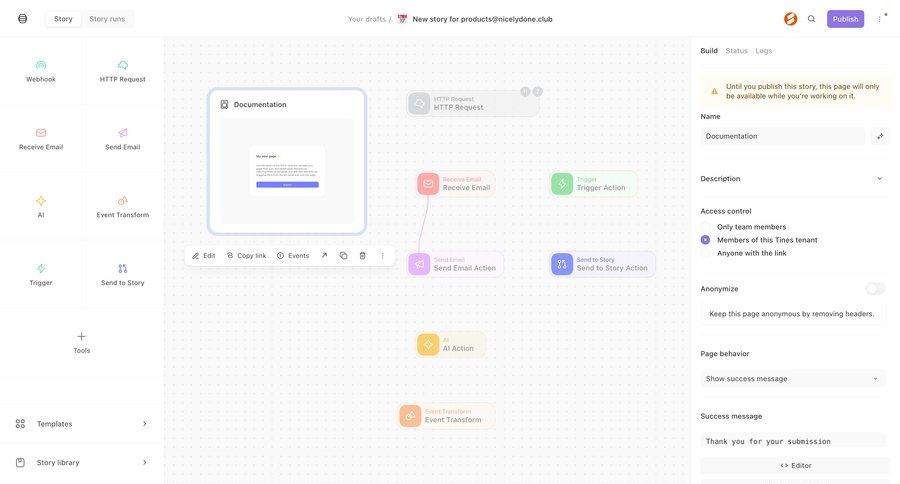Image resolution: width=900 pixels, height=484 pixels.
Task: Click Edit in the page toolbar
Action: (204, 255)
